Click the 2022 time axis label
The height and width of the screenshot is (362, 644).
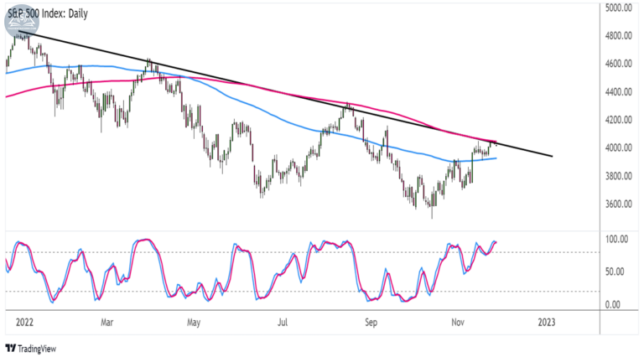tap(24, 322)
